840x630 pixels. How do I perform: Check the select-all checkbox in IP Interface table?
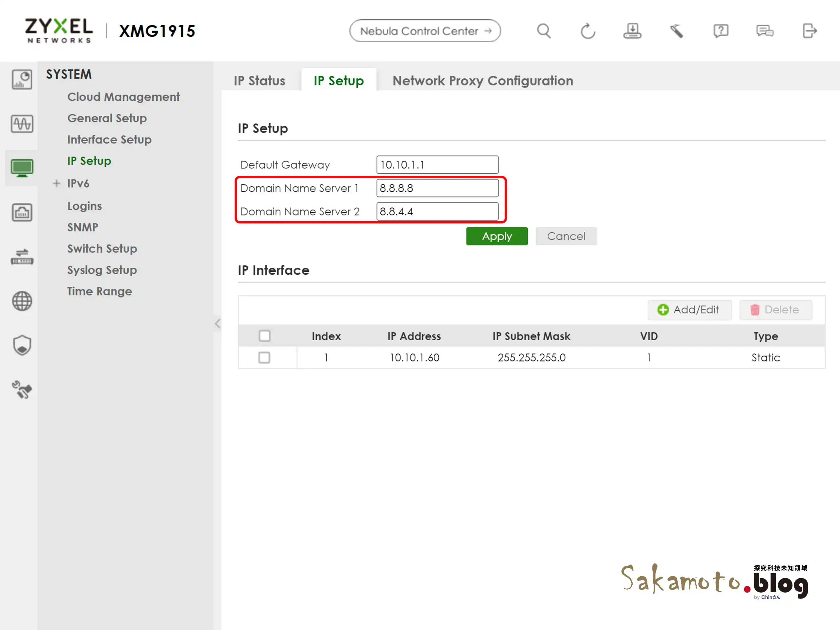265,336
